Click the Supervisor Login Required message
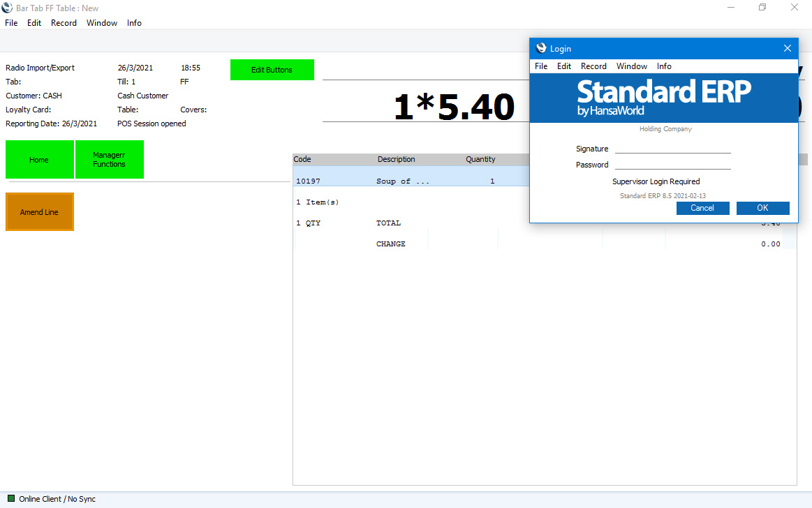Viewport: 812px width, 508px height. pyautogui.click(x=656, y=181)
